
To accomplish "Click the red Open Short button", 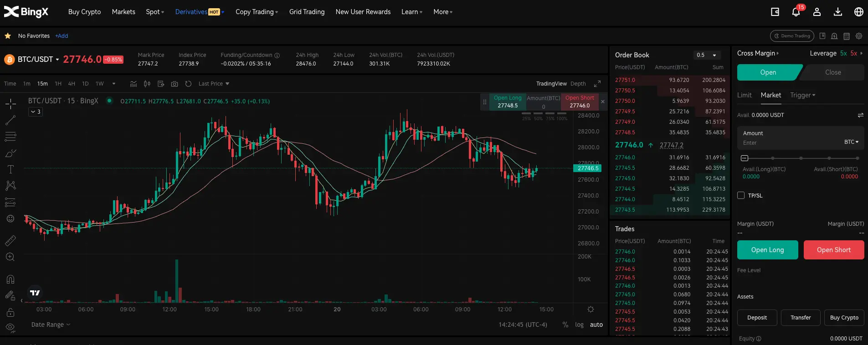I will point(833,250).
